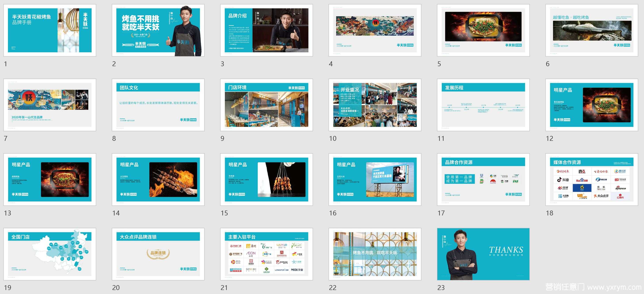Select slide 3 titled 品牌介绍
Screen dimensions: 644x294
[267, 30]
